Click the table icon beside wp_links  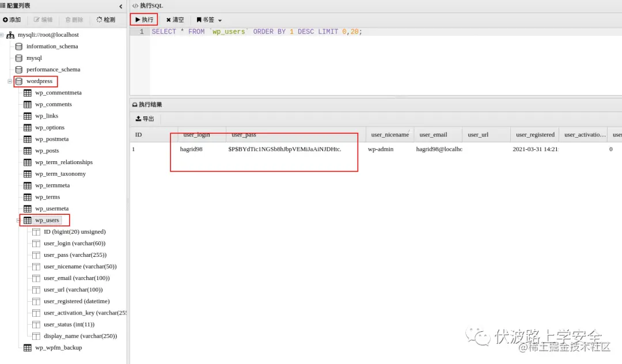(x=28, y=116)
